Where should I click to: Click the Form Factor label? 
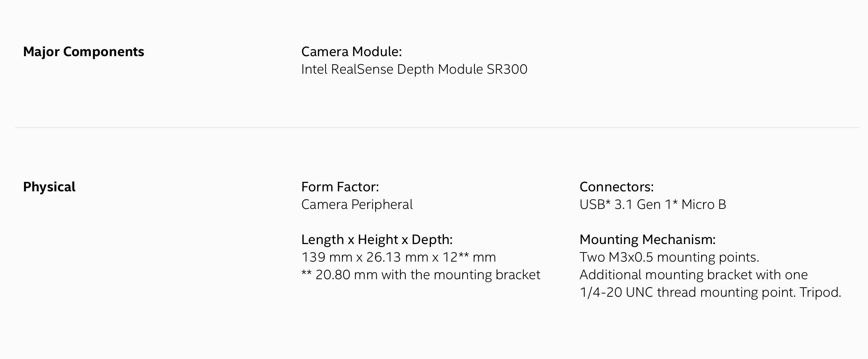(340, 187)
